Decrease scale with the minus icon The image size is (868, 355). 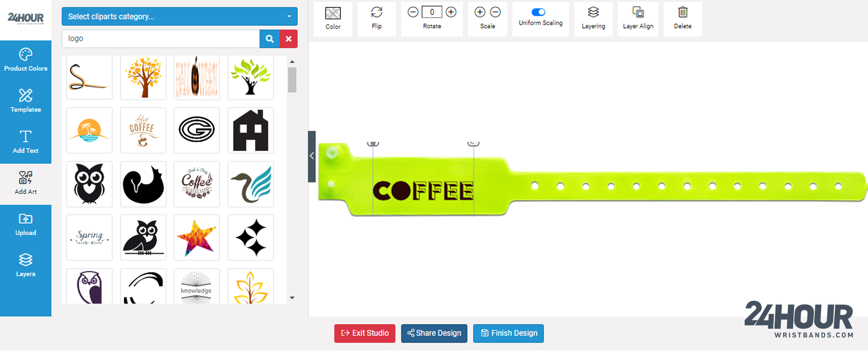pos(495,12)
